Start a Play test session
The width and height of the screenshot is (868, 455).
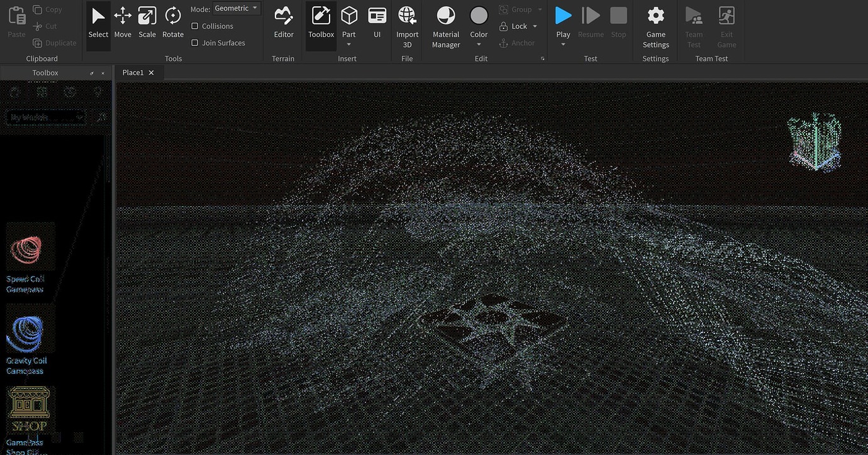[x=562, y=17]
